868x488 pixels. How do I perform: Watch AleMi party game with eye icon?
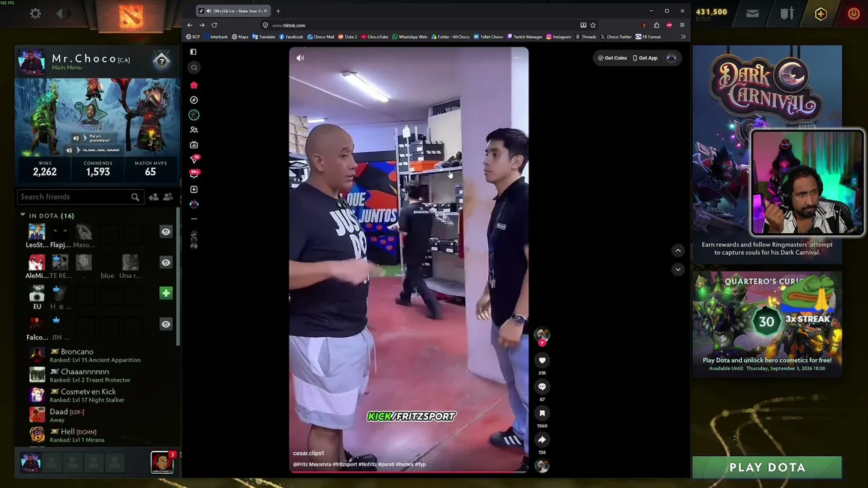[165, 262]
